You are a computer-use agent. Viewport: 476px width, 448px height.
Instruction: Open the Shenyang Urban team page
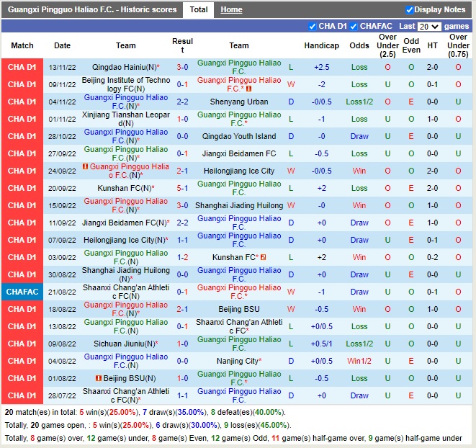tap(239, 102)
